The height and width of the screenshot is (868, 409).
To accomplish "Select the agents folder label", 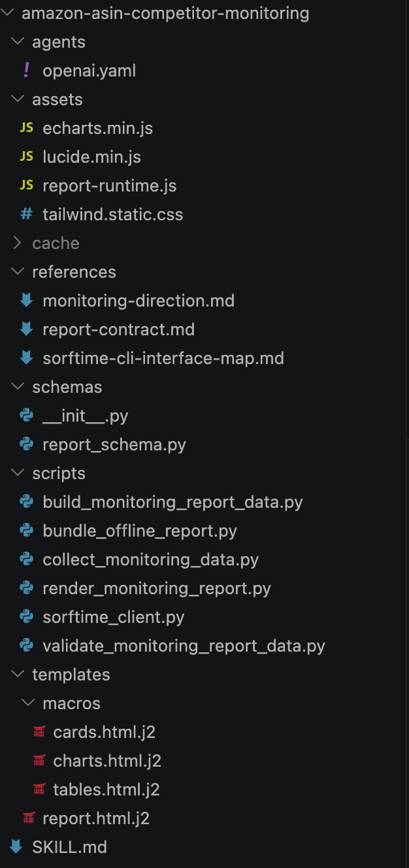I will tap(59, 42).
